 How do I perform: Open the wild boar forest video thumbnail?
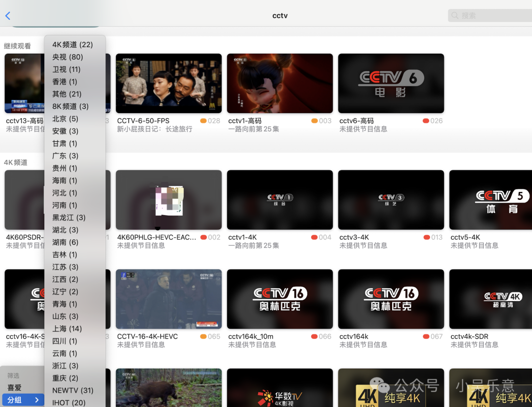[168, 388]
